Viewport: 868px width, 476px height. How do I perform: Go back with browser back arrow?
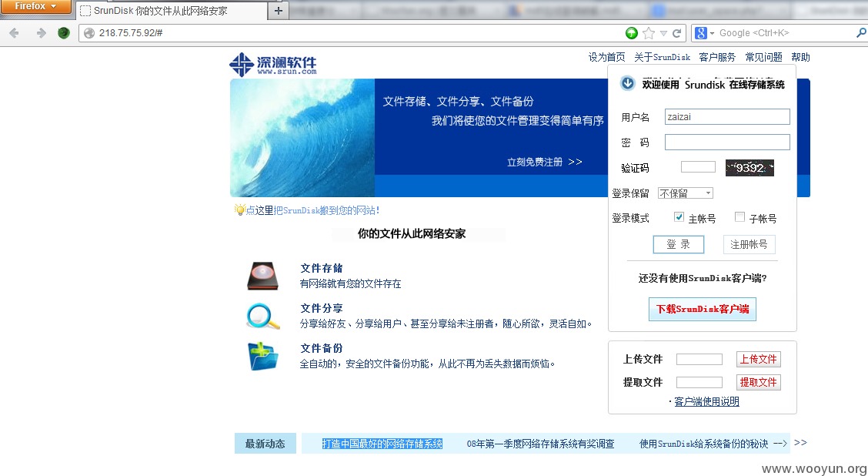(15, 33)
